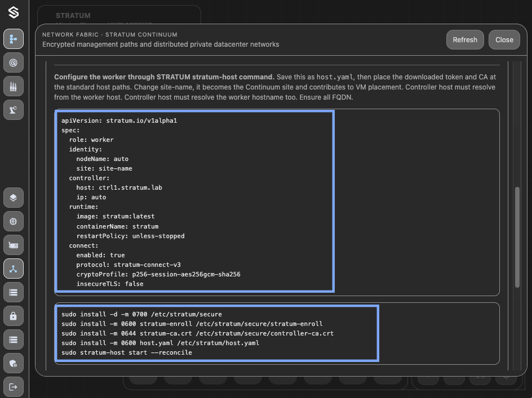Click the 'controller:' line in YAML
Screen dimensions: 532x398
pyautogui.click(x=89, y=178)
